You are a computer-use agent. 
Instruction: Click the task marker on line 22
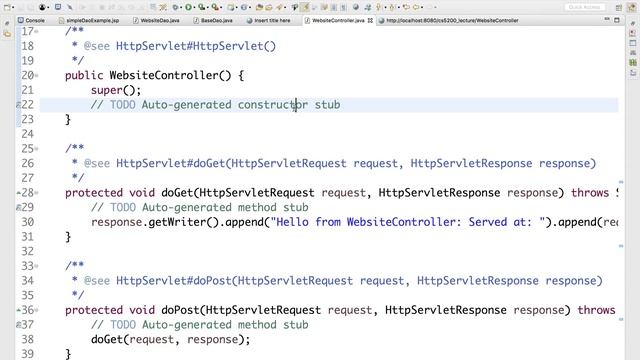[x=18, y=105]
